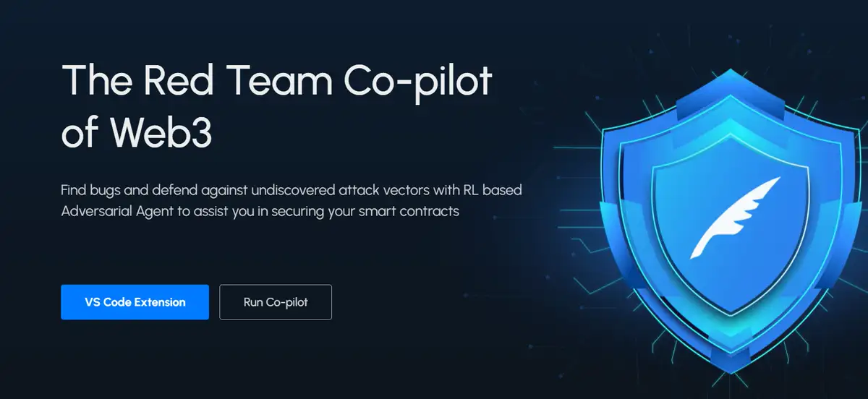The width and height of the screenshot is (868, 399).
Task: Click the VS Code Extension button
Action: pyautogui.click(x=135, y=302)
